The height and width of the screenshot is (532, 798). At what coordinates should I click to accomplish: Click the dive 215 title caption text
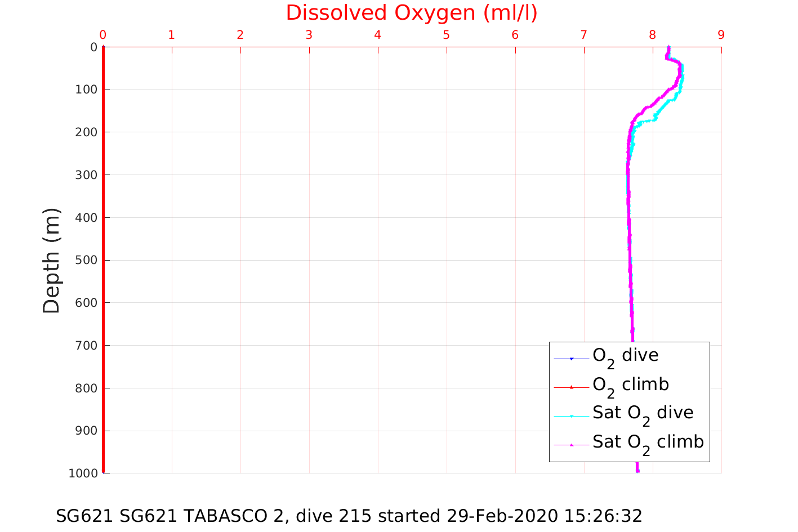(349, 516)
